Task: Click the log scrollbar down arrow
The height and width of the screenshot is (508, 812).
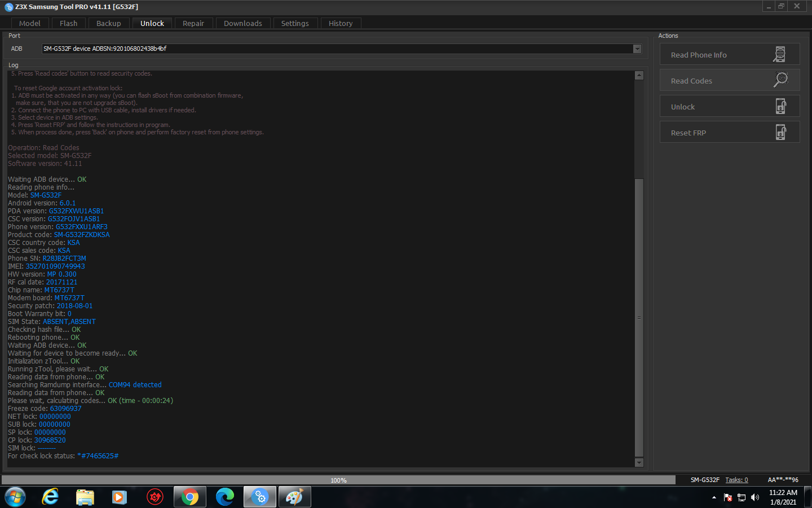Action: [639, 462]
